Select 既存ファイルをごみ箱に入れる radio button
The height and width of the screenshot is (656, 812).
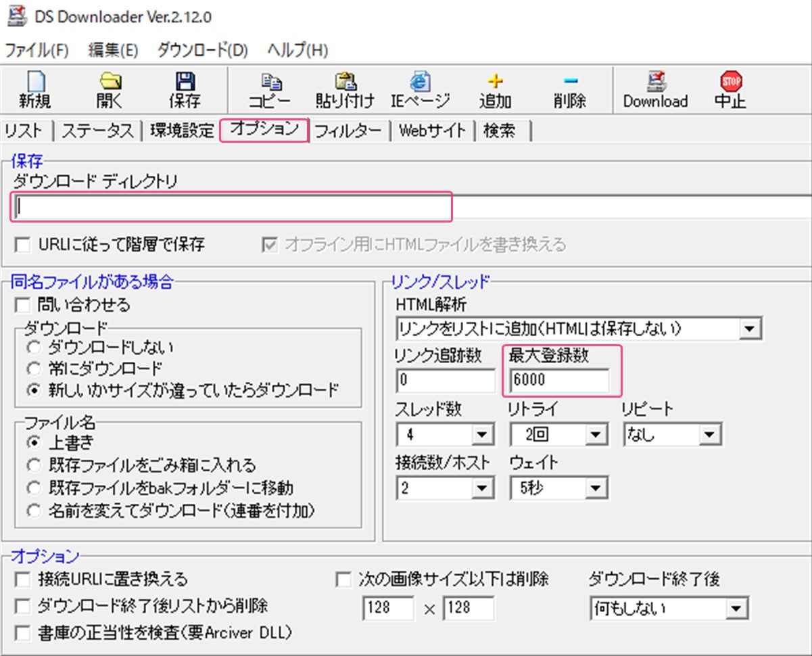[33, 465]
